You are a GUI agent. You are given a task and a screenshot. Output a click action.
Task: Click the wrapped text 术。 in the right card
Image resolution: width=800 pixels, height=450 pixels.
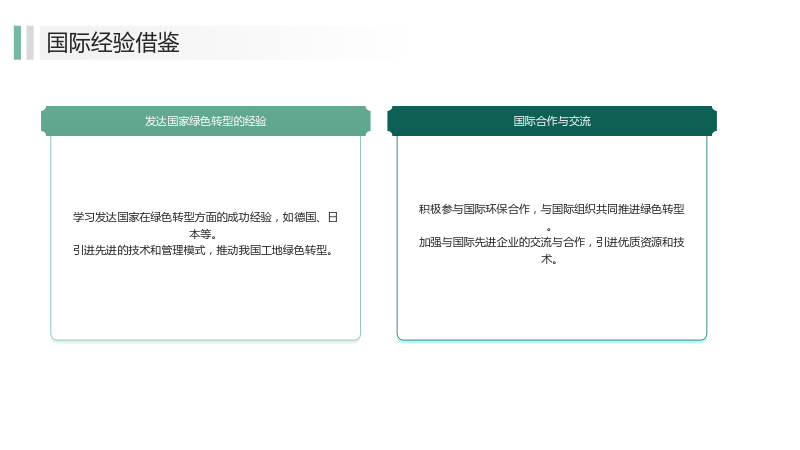pyautogui.click(x=549, y=259)
